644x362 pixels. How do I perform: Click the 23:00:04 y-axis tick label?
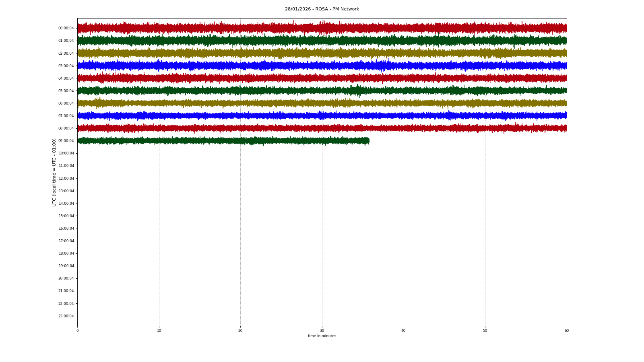66,316
